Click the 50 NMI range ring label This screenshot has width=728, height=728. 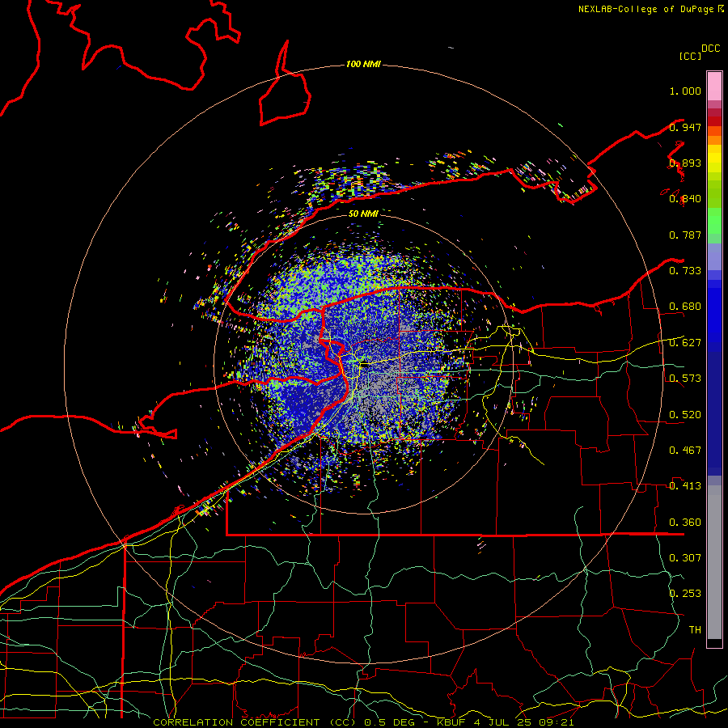click(363, 214)
